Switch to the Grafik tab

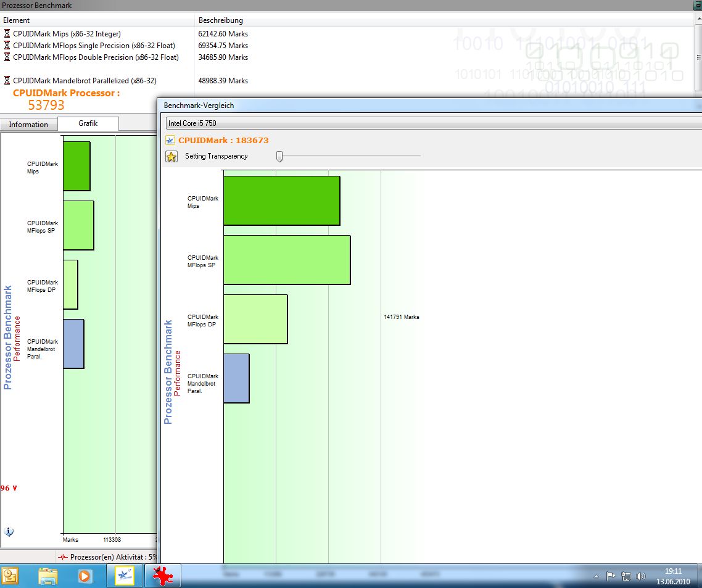(88, 123)
